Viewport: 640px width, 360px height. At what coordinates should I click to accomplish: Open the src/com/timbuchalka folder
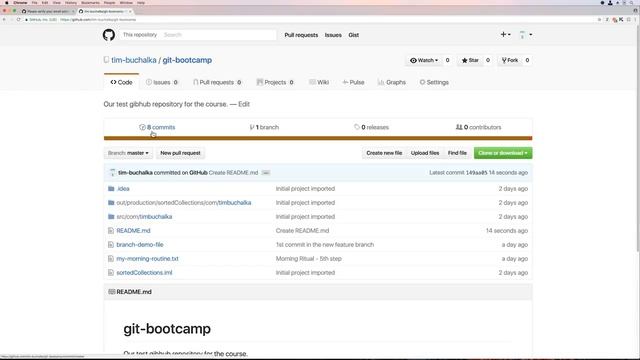tap(144, 217)
